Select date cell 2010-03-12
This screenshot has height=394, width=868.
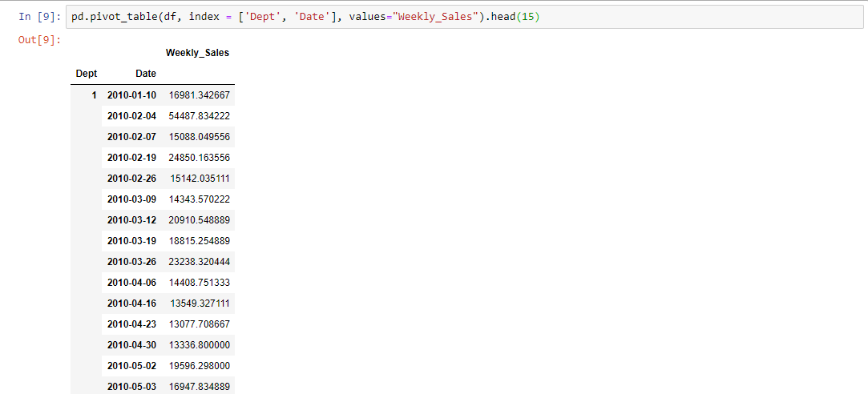[131, 220]
